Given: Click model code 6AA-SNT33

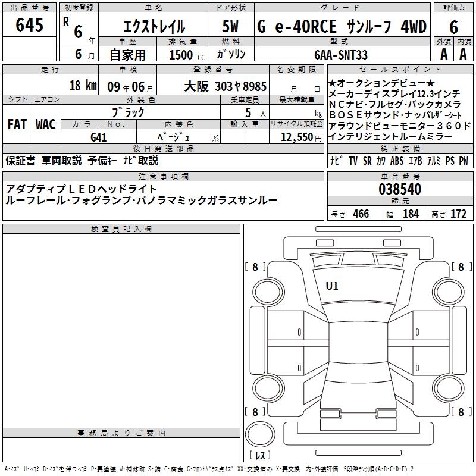Looking at the screenshot, I should point(341,55).
